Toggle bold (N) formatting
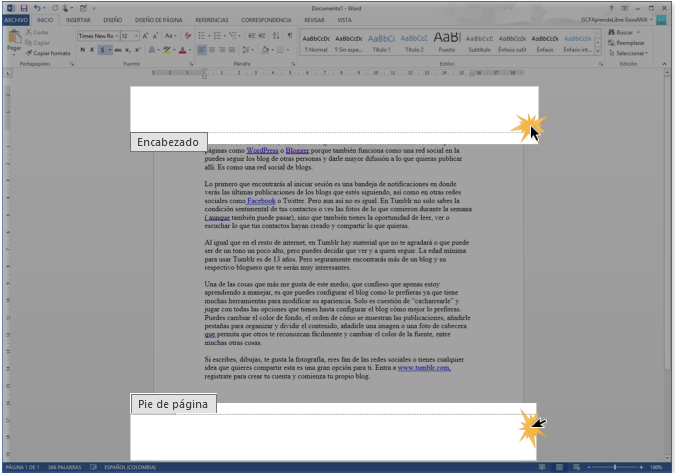Viewport: 675px width, 473px height. tap(82, 49)
